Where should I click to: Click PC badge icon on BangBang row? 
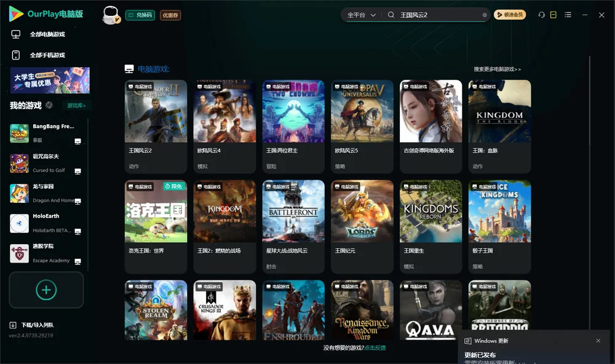pyautogui.click(x=77, y=141)
